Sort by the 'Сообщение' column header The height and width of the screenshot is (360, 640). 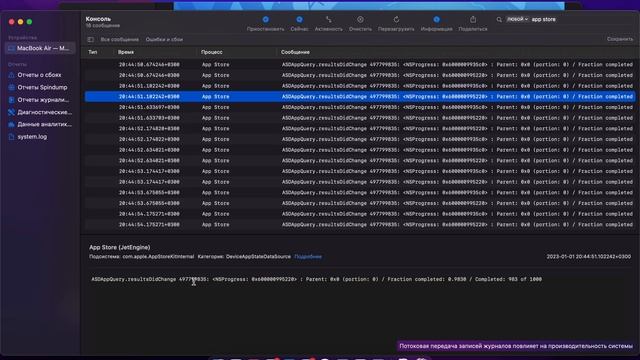(x=295, y=52)
